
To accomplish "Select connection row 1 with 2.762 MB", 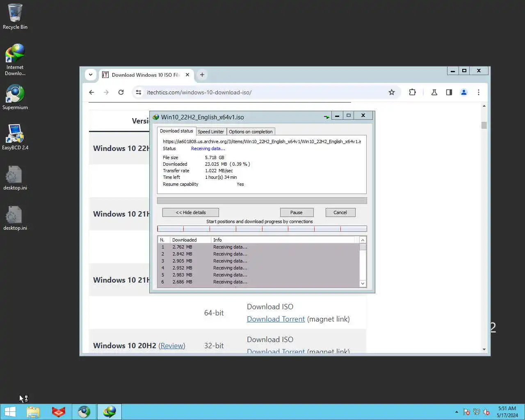I will pos(258,247).
